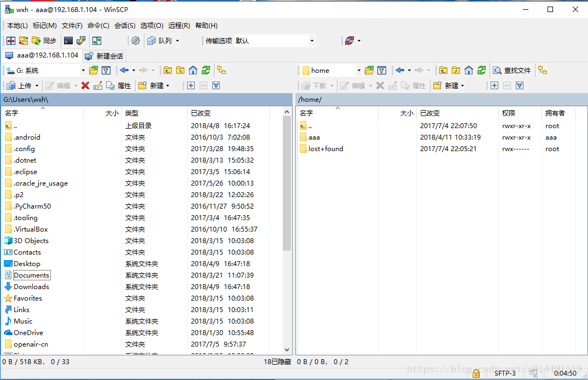588x380 pixels.
Task: Open session in PuTTY icon
Action: tap(81, 41)
